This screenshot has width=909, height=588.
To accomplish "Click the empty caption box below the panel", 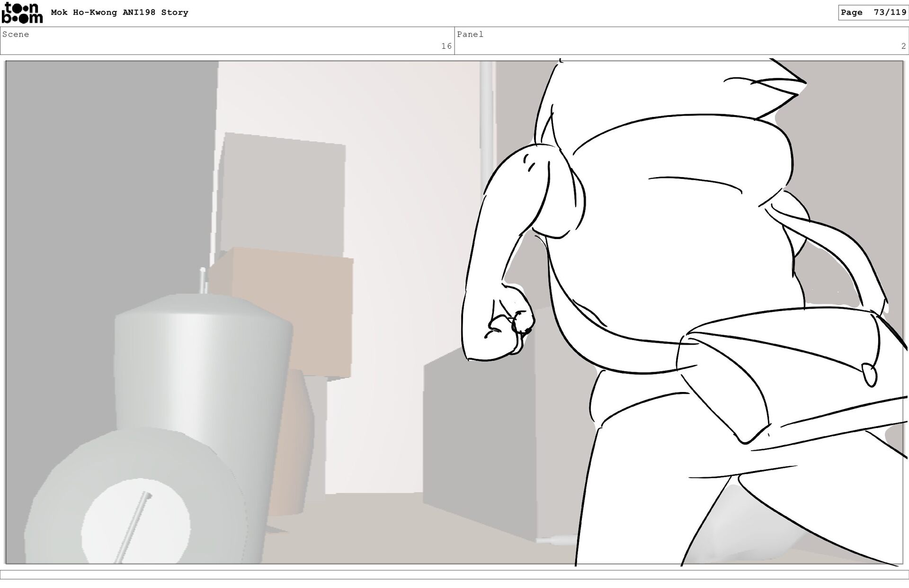I will [x=454, y=574].
